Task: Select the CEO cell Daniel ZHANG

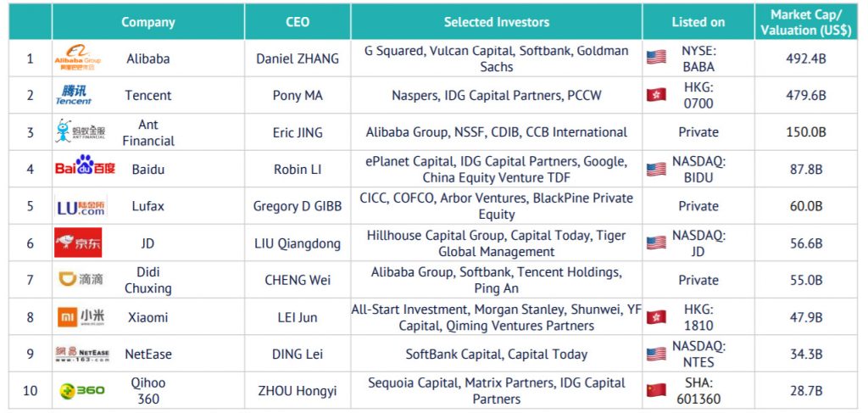Action: (x=298, y=59)
